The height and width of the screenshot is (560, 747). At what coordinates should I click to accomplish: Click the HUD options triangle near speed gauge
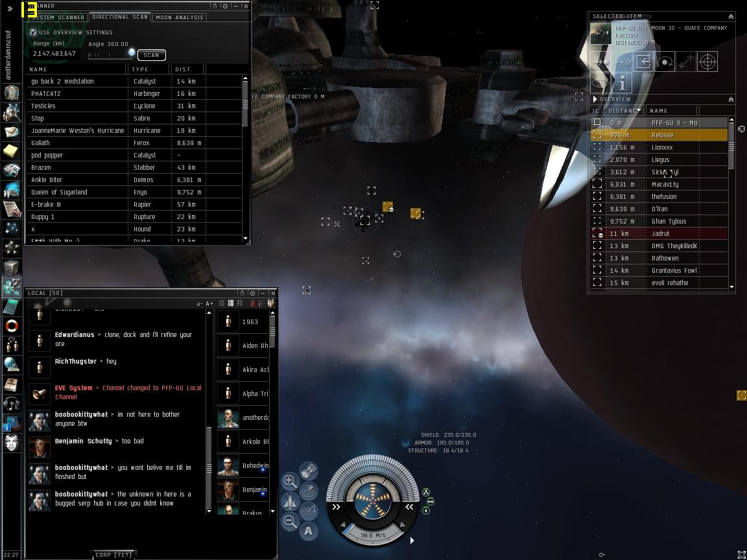tap(412, 541)
